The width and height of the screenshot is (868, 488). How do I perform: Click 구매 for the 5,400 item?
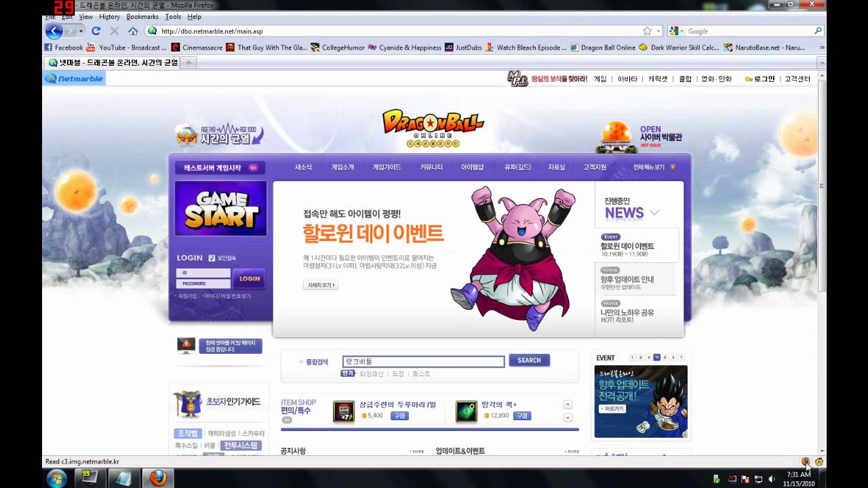399,415
